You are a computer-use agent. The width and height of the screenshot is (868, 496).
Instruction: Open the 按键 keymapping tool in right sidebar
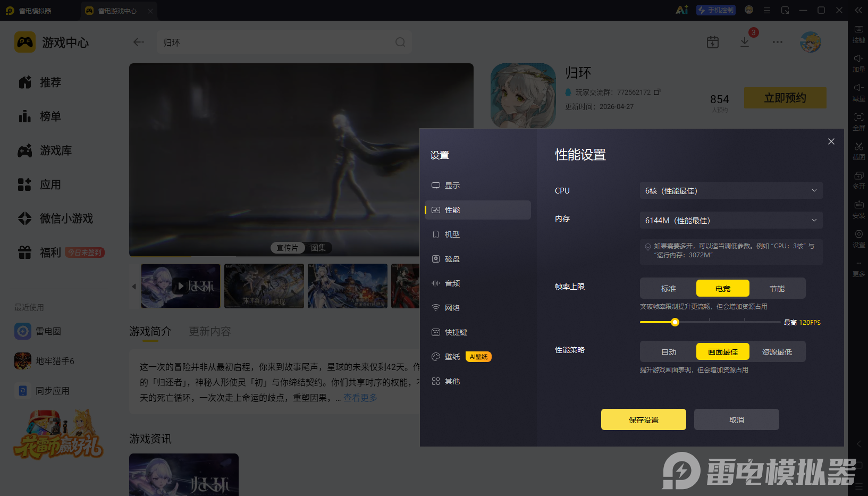[x=858, y=34]
